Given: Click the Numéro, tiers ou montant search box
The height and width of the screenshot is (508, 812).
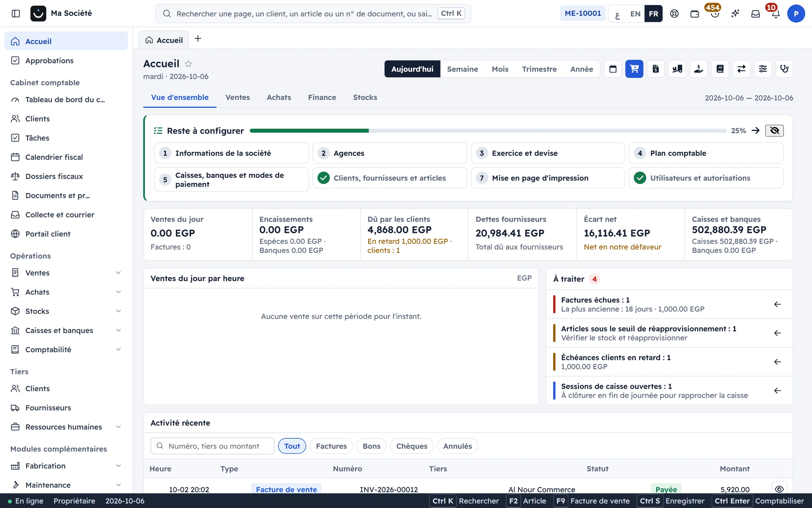Looking at the screenshot, I should [212, 446].
